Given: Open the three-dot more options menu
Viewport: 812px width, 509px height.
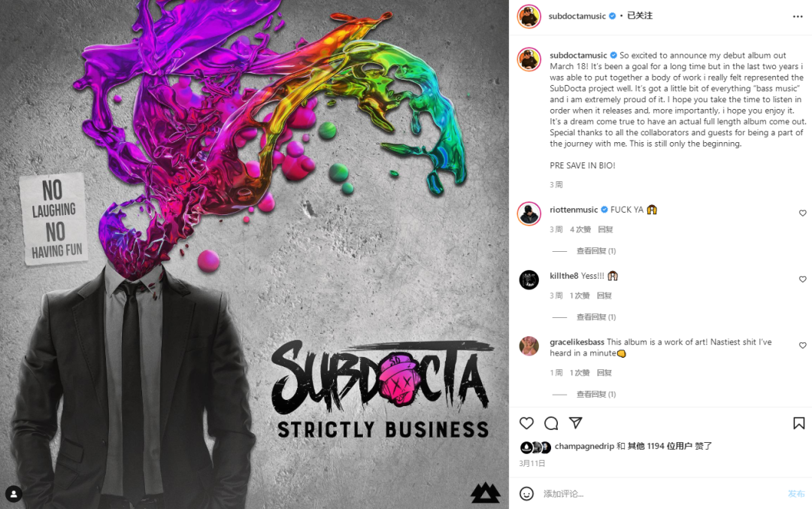Looking at the screenshot, I should [798, 17].
